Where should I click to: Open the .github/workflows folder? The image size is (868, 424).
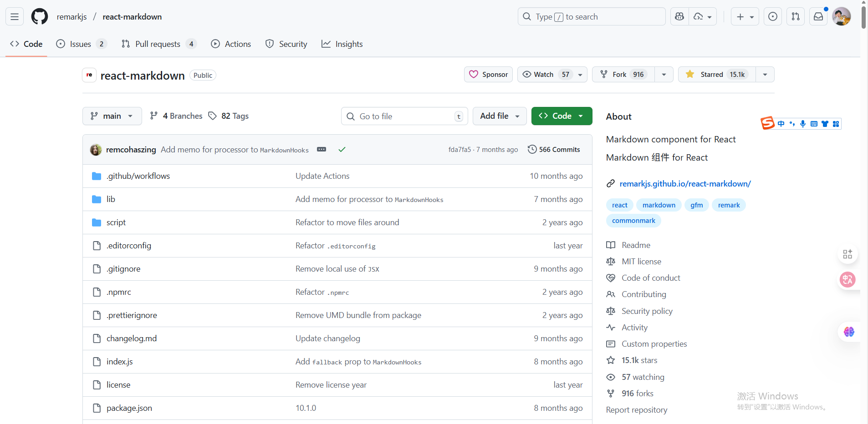click(138, 176)
